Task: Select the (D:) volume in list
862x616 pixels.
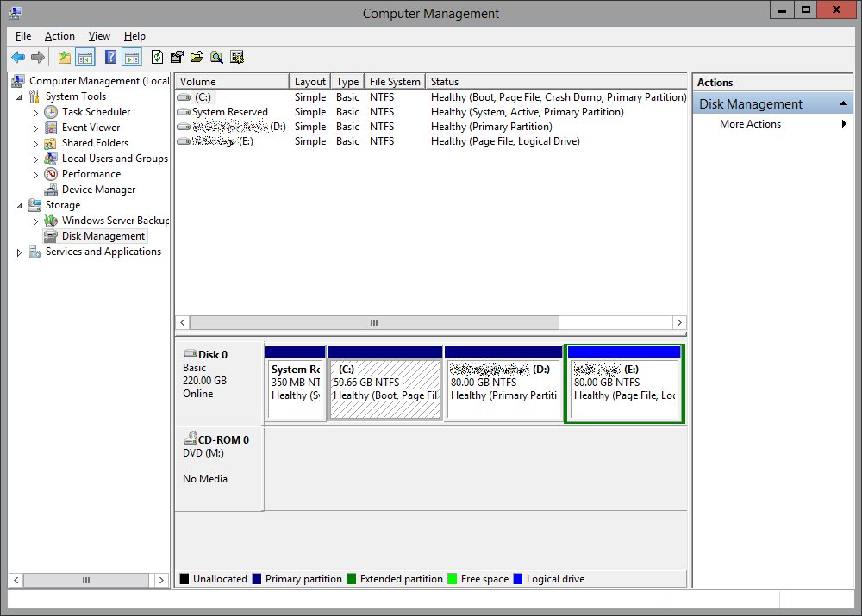Action: 431,127
